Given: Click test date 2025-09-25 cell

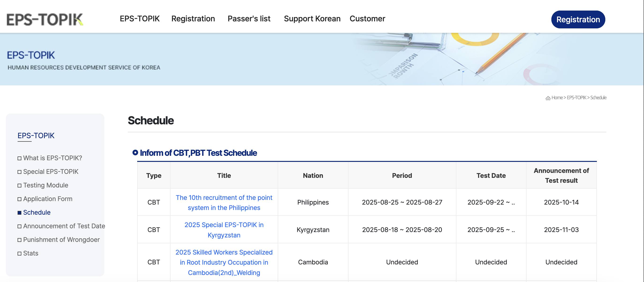Looking at the screenshot, I should coord(491,230).
